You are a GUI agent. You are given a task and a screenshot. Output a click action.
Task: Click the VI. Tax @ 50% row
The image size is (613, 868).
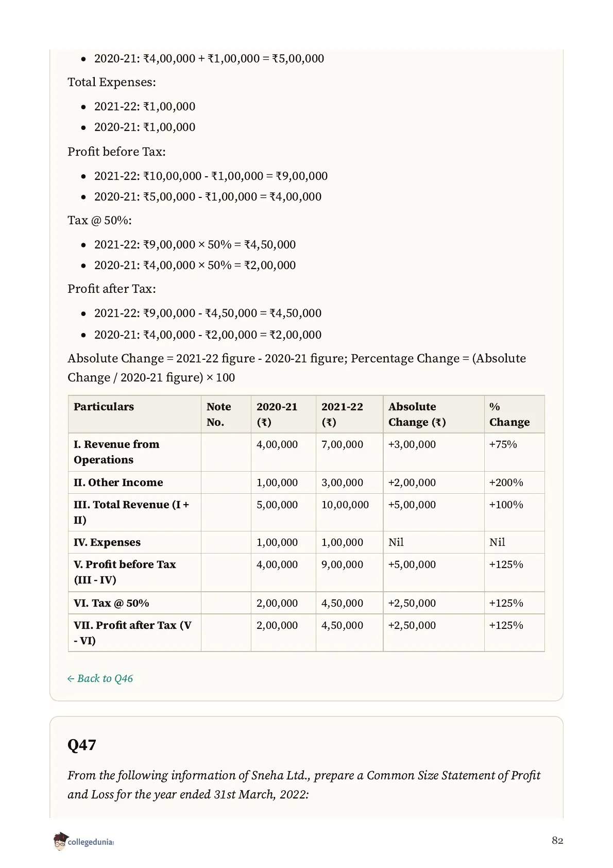(x=306, y=603)
